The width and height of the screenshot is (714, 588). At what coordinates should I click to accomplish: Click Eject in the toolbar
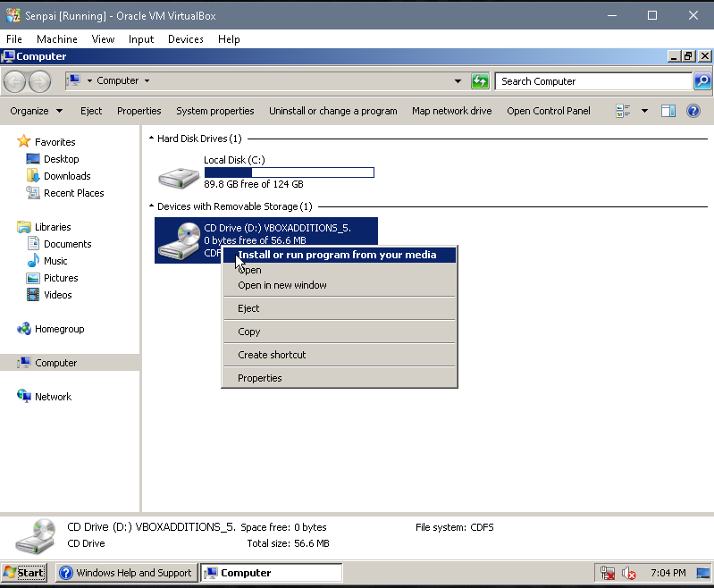pyautogui.click(x=91, y=111)
